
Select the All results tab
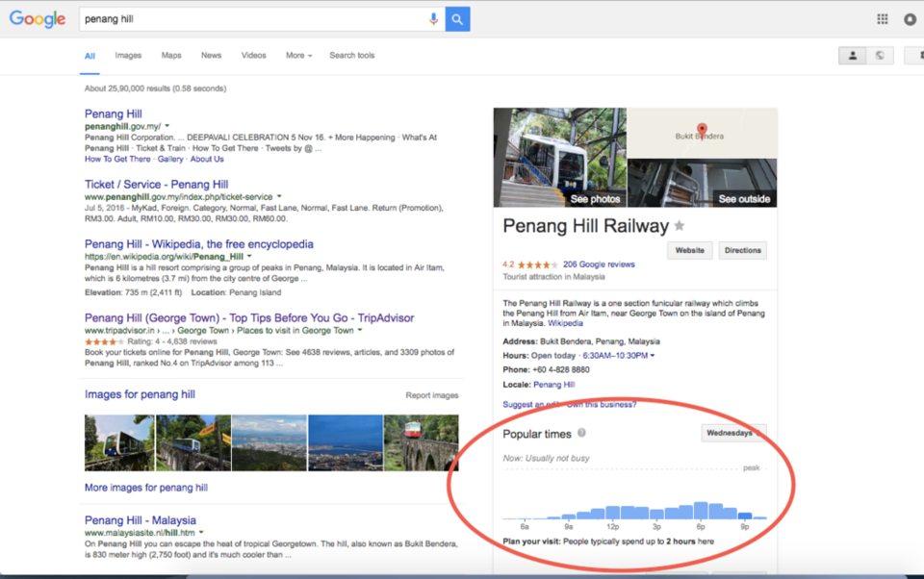coord(90,56)
